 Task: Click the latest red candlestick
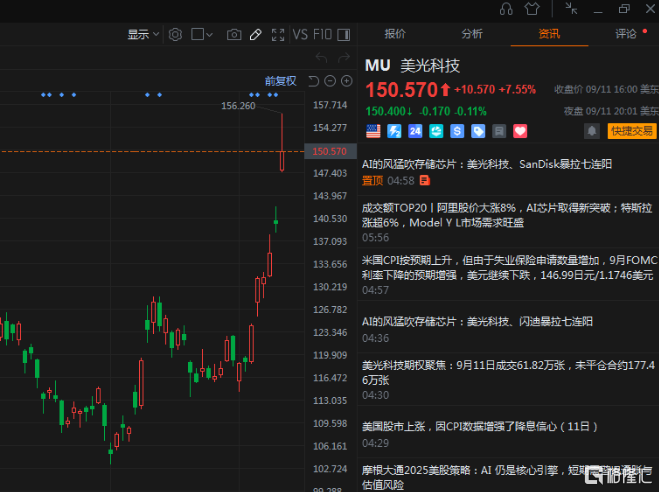(x=282, y=143)
